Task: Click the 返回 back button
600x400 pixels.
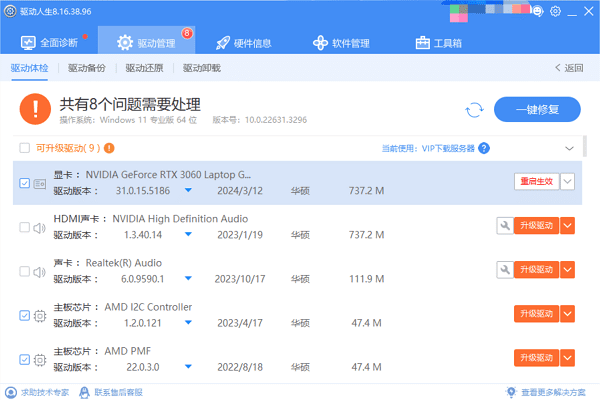Action: pos(569,68)
